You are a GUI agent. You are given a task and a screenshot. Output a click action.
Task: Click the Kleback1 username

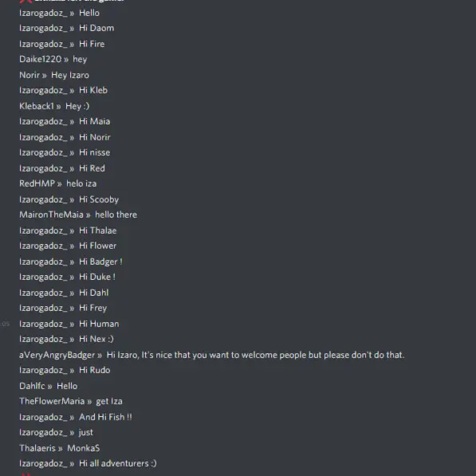[x=37, y=106]
